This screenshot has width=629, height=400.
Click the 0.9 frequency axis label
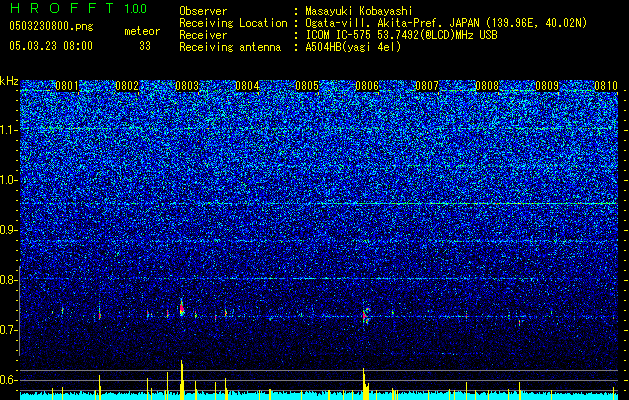pyautogui.click(x=8, y=230)
